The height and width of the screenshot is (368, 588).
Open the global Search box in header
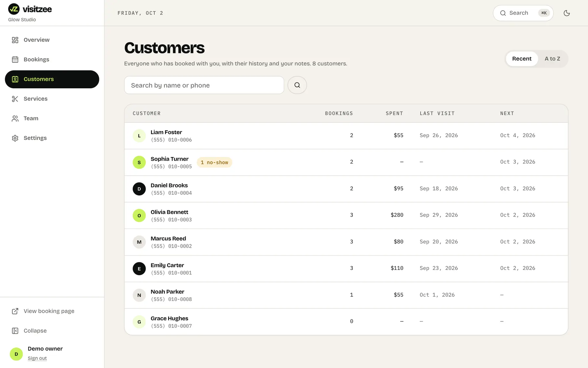click(x=523, y=13)
